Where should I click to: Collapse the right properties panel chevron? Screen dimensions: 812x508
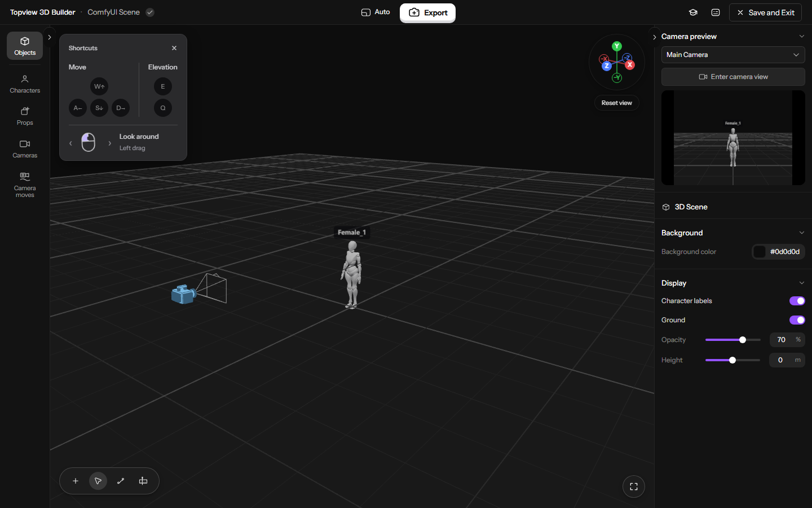pyautogui.click(x=655, y=37)
